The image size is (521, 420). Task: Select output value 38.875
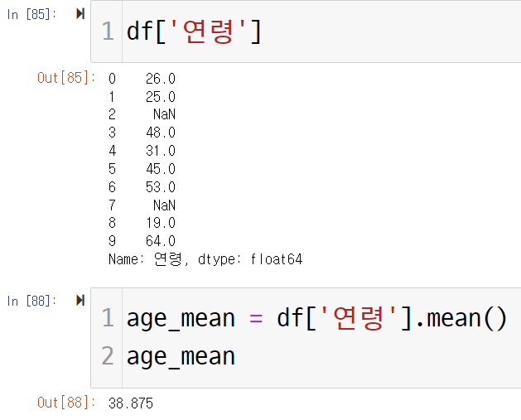point(131,403)
